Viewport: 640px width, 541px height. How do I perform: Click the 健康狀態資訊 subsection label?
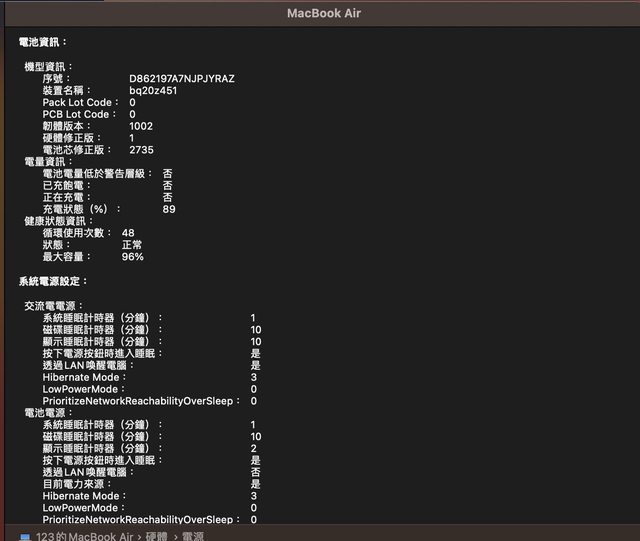click(60, 221)
